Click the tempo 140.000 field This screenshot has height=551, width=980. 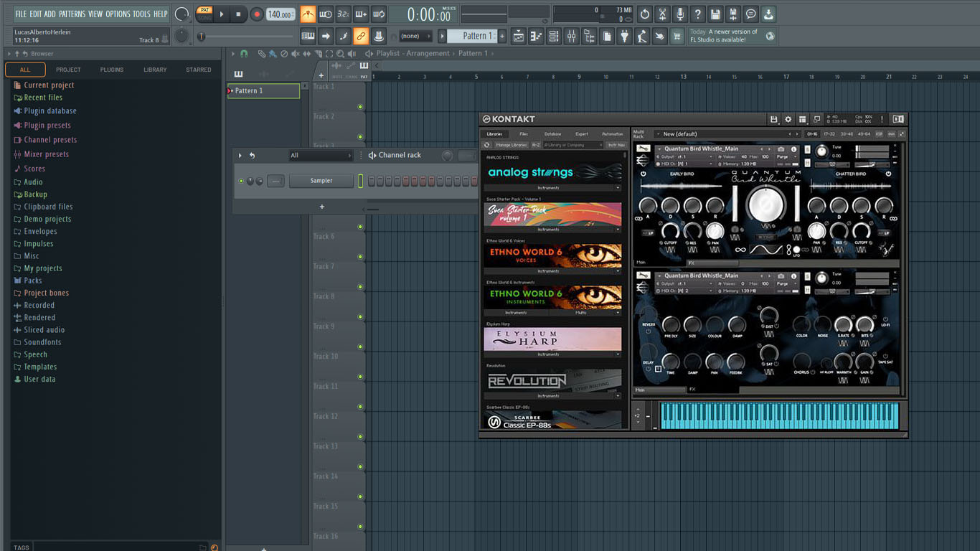281,14
